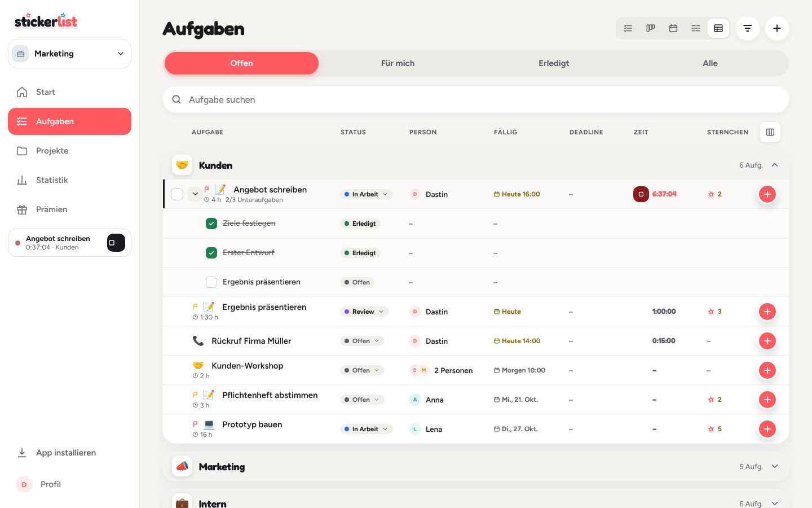This screenshot has height=508, width=812.
Task: Open the Aufgaben sidebar item
Action: [x=69, y=121]
